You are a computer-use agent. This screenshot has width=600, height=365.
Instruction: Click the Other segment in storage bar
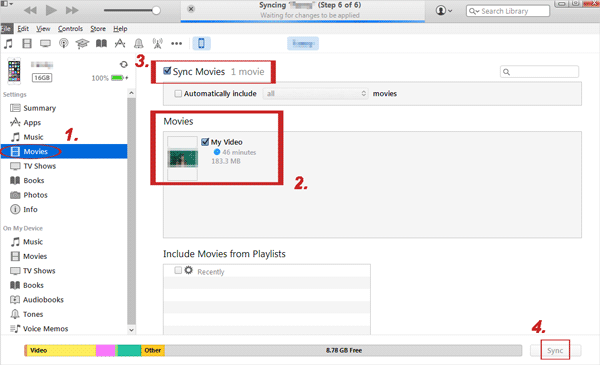[x=153, y=350]
